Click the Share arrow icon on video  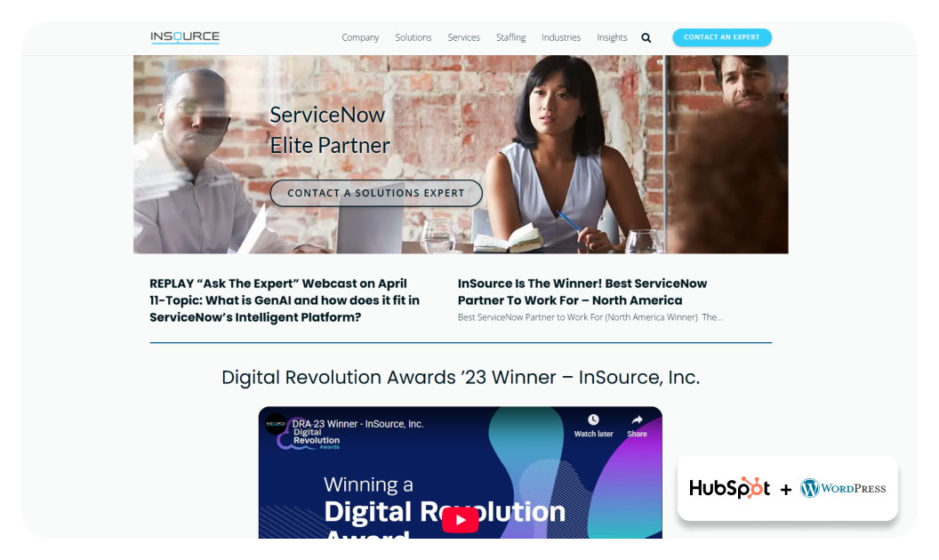coord(637,420)
